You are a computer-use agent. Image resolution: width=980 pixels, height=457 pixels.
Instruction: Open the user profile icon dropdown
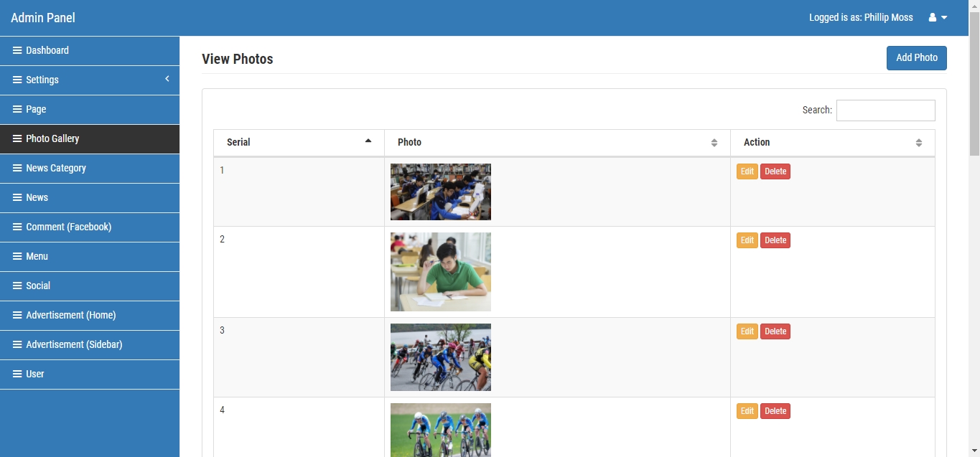point(938,17)
